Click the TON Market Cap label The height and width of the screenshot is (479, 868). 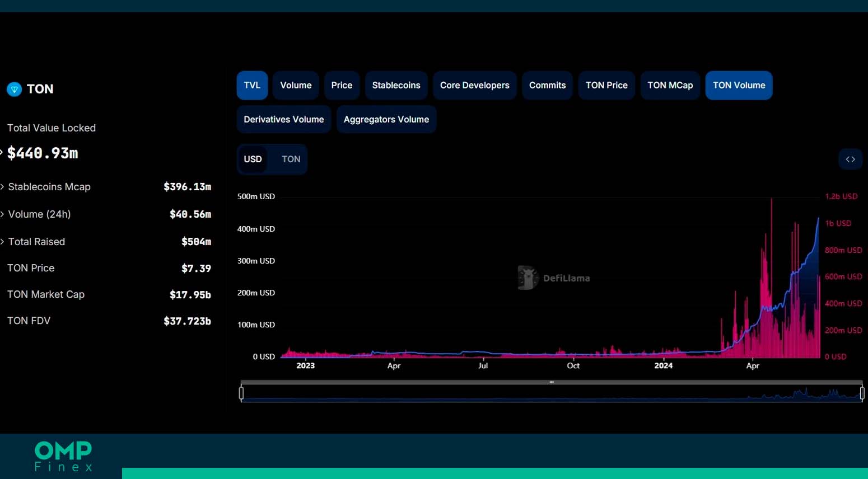tap(46, 294)
